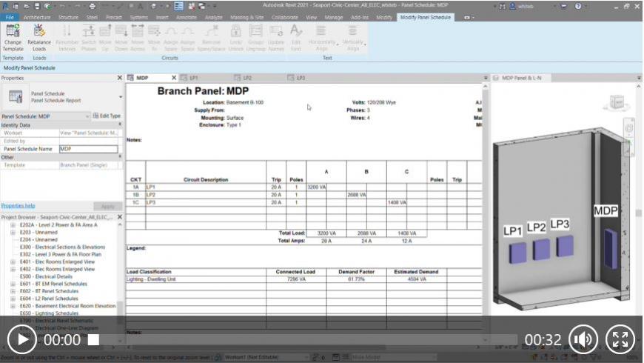Switch to the LP3 view tab

pos(301,78)
